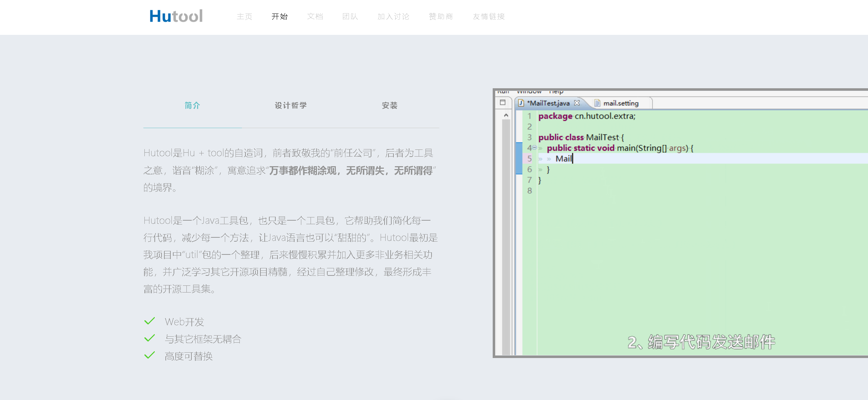Screen dimensions: 868x400
Task: Click the Web开发 list item
Action: point(184,322)
